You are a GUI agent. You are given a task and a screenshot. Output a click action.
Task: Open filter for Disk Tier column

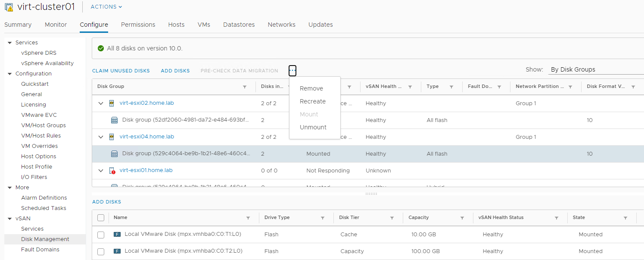[x=392, y=218]
